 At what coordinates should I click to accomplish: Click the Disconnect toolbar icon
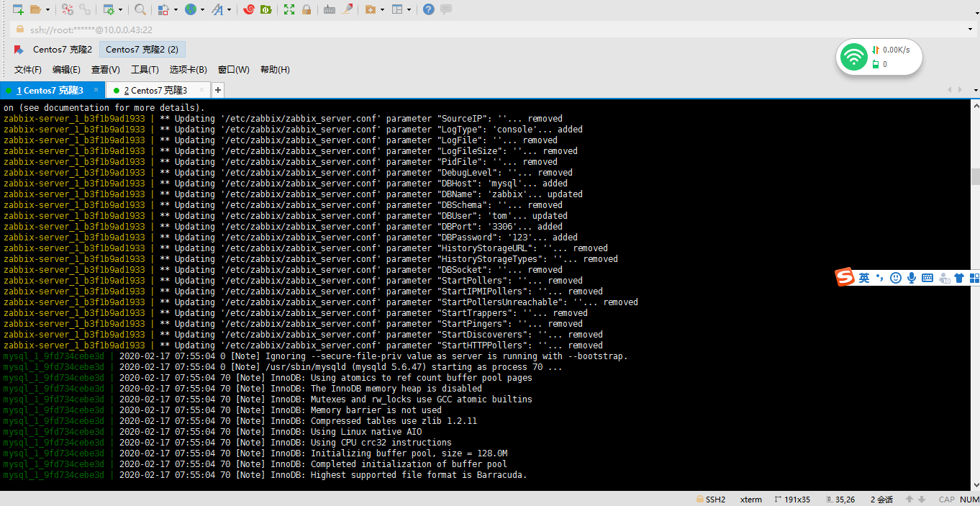coord(67,9)
